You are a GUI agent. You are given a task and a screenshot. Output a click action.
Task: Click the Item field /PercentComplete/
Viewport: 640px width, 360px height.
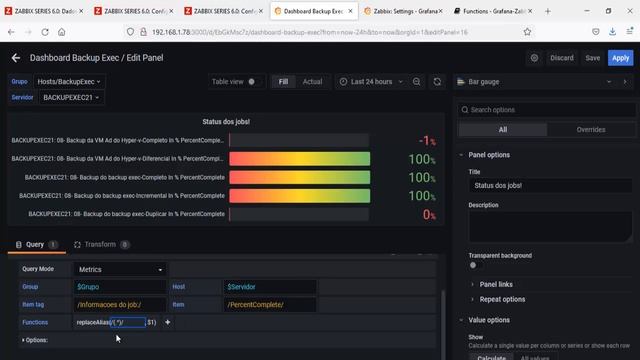(270, 304)
